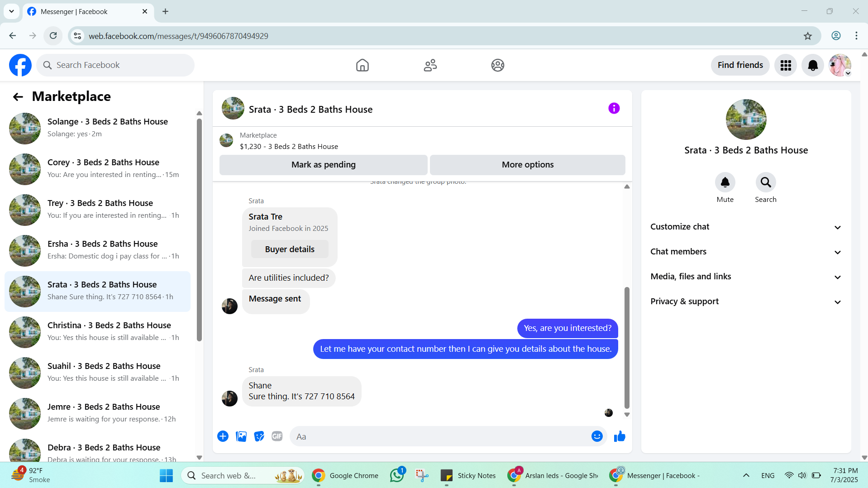Open emoji picker in message box
Image resolution: width=868 pixels, height=488 pixels.
(597, 436)
